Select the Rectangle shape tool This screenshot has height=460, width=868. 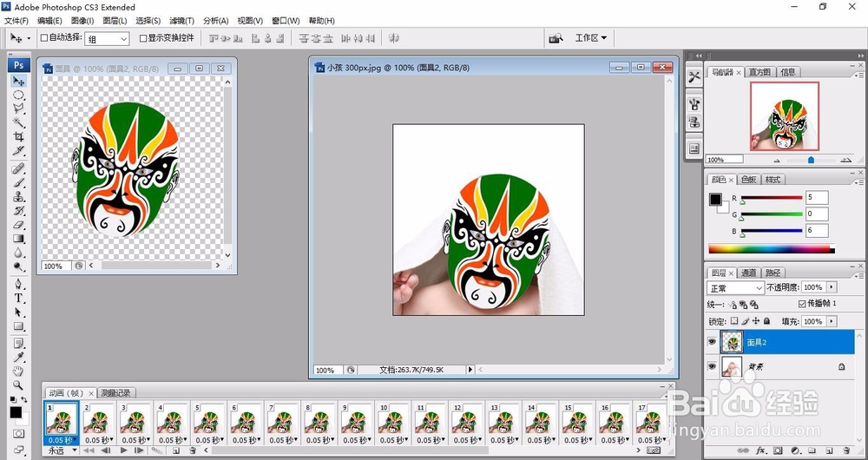[18, 326]
